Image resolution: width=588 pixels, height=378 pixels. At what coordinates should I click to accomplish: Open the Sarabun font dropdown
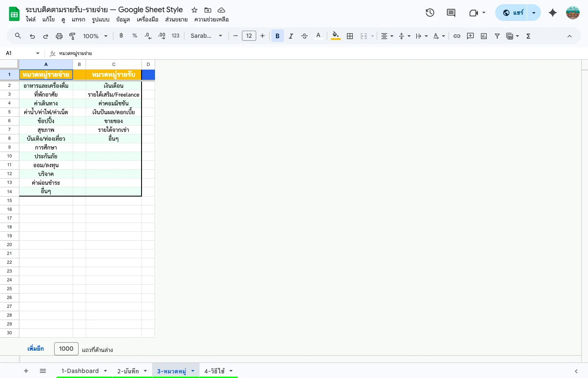click(206, 36)
